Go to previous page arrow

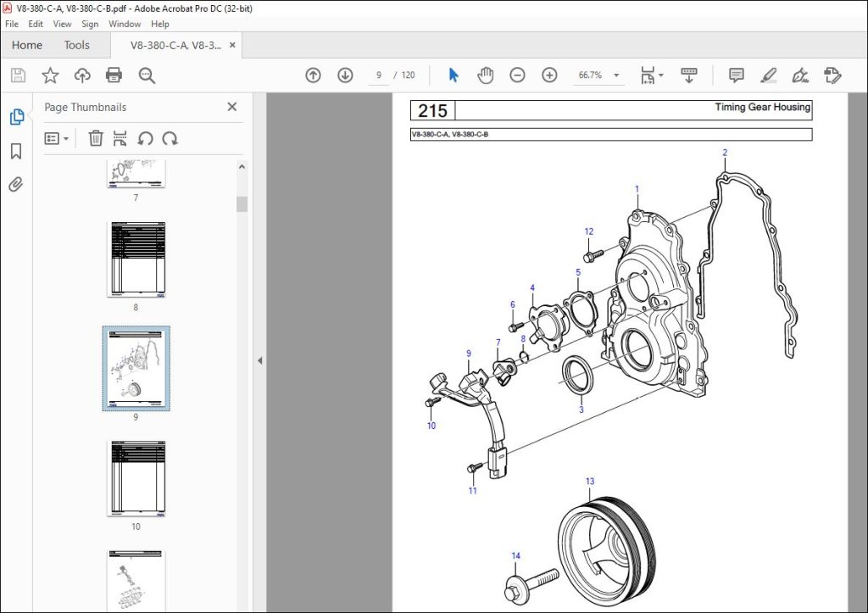[314, 75]
